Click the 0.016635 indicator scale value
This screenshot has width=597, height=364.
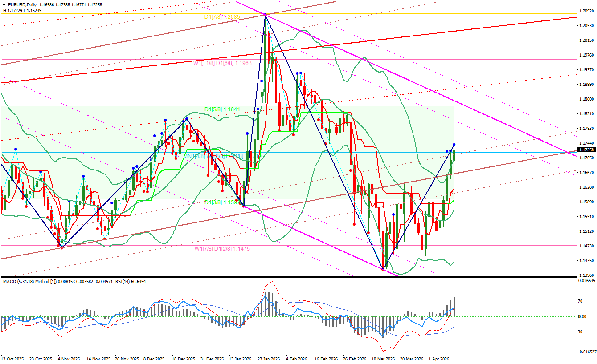(586, 281)
